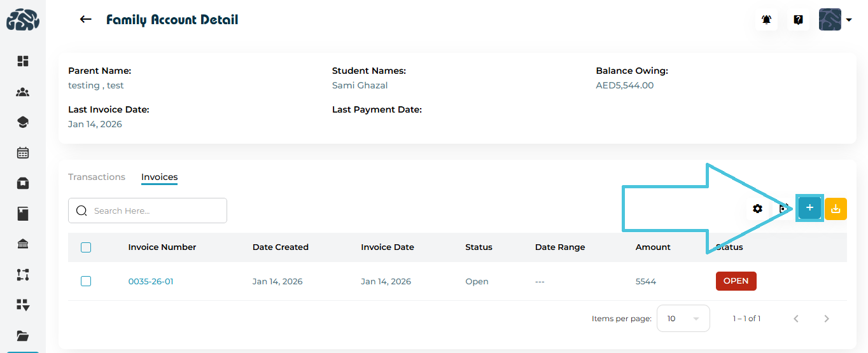The image size is (868, 353).
Task: Click the blue plus add invoice button
Action: point(809,208)
